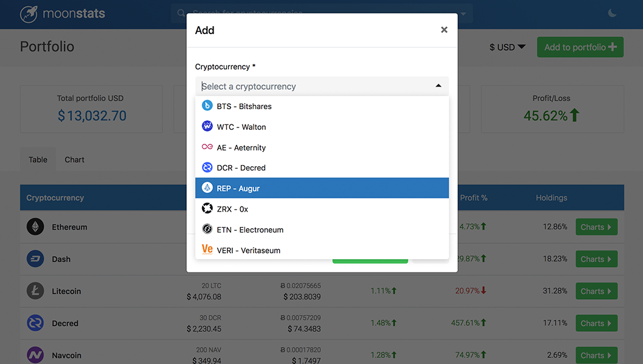The height and width of the screenshot is (364, 643).
Task: Click the Veritaseum Ve icon
Action: (207, 249)
